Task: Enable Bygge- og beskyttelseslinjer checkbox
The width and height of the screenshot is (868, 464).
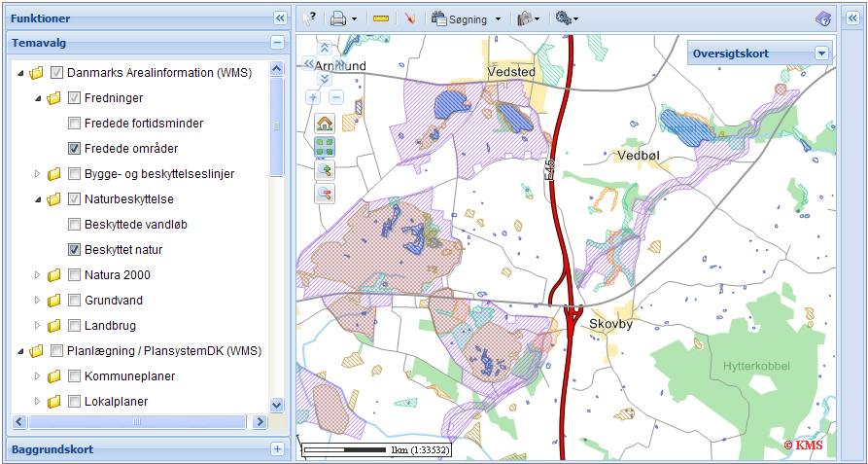Action: click(x=74, y=174)
